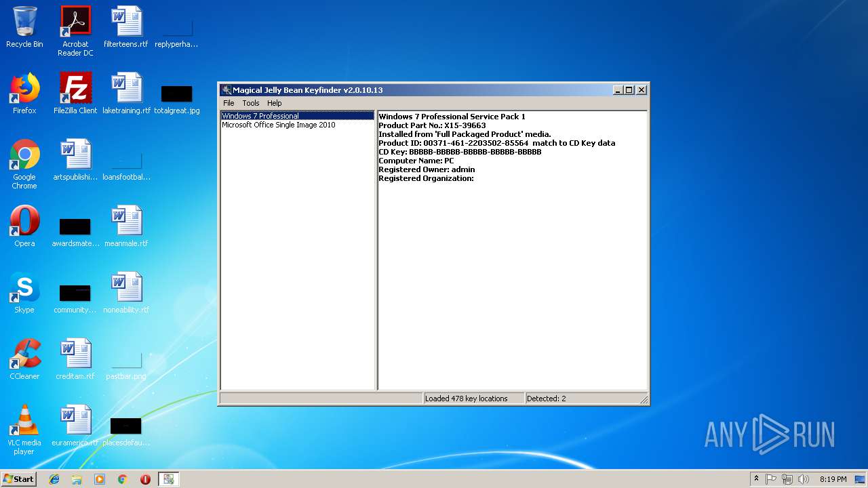This screenshot has height=488, width=868.
Task: Open the File menu in Keyfinder
Action: [x=229, y=103]
